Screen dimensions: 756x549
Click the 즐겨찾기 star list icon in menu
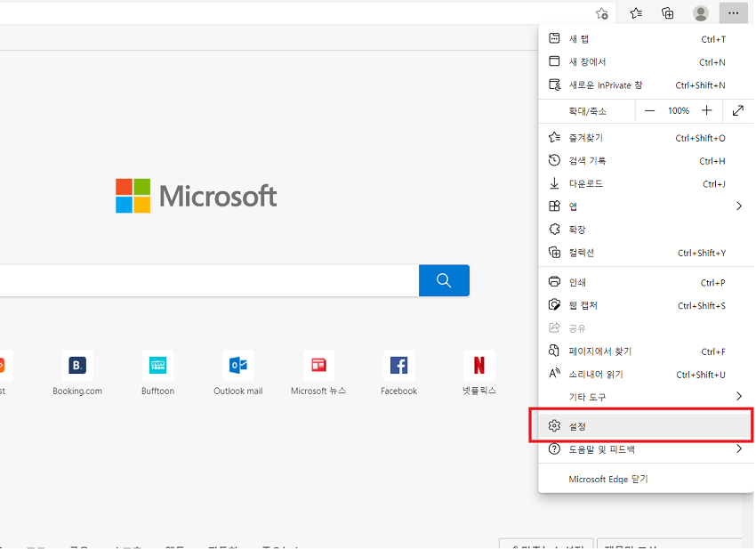554,137
